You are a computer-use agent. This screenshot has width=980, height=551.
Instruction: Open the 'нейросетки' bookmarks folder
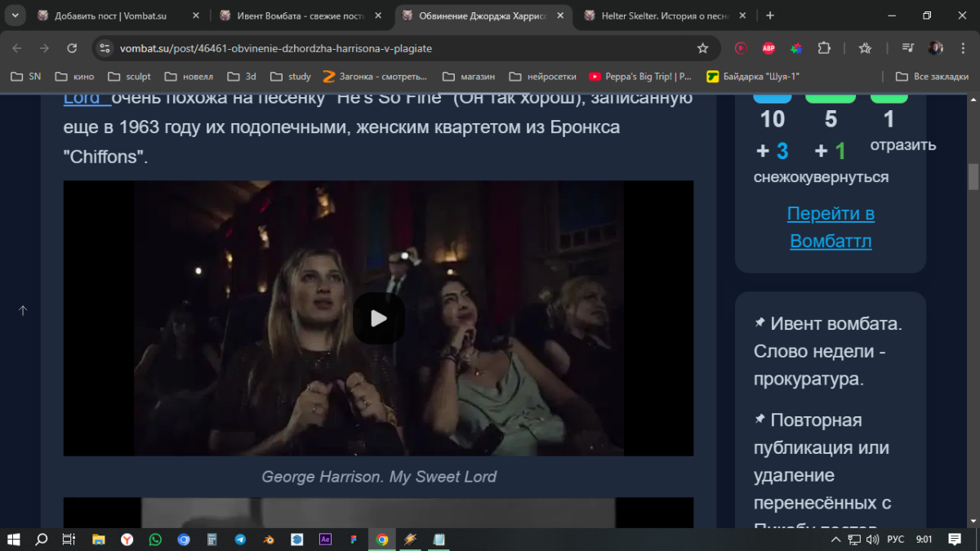coord(542,76)
